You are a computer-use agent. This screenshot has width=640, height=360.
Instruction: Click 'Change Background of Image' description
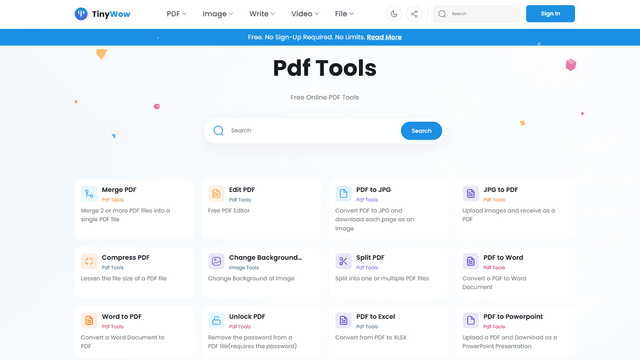pos(251,278)
